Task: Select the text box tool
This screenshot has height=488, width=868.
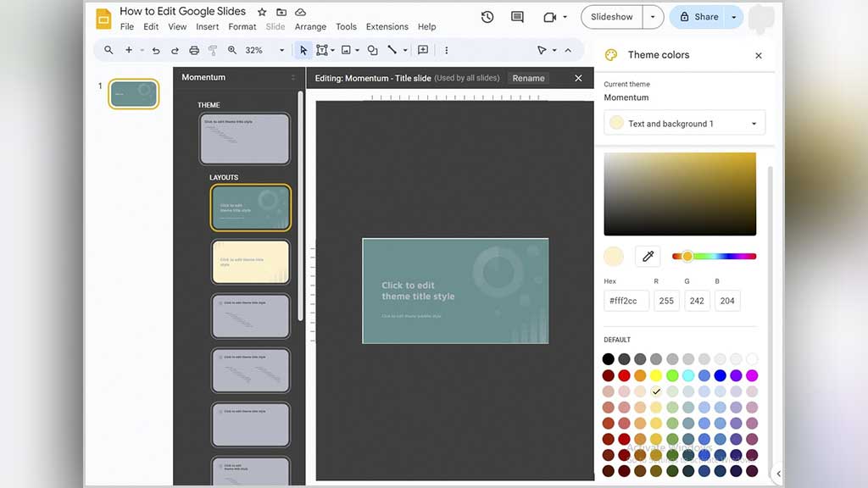Action: click(322, 51)
